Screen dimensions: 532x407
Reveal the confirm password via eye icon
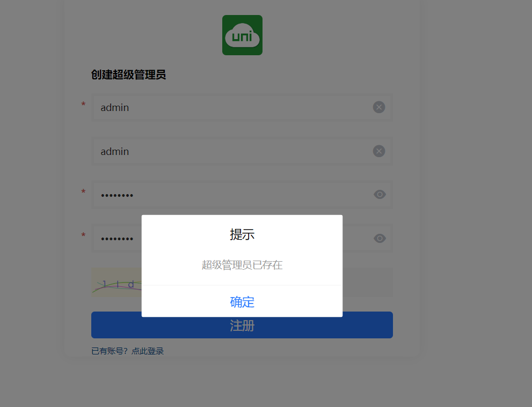coord(380,238)
